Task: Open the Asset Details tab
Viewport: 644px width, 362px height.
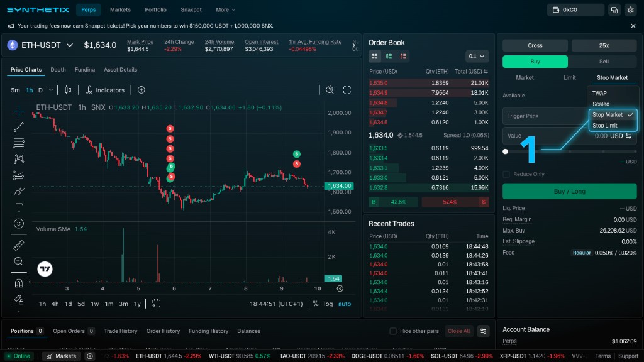Action: coord(120,70)
